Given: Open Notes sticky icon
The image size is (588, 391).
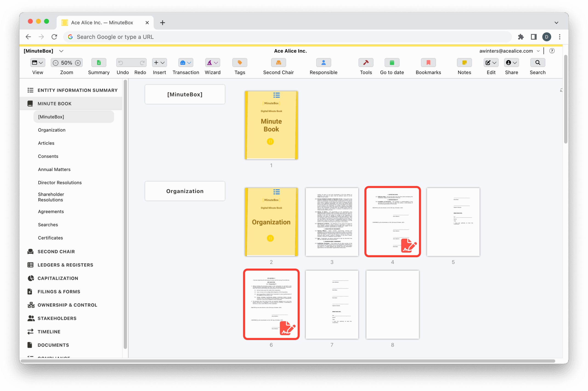Looking at the screenshot, I should pos(464,63).
